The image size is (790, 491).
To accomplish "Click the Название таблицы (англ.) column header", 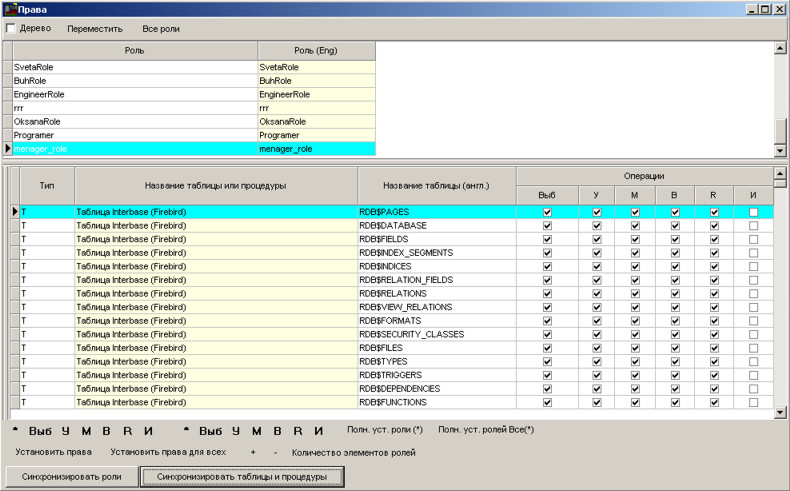I will 436,185.
